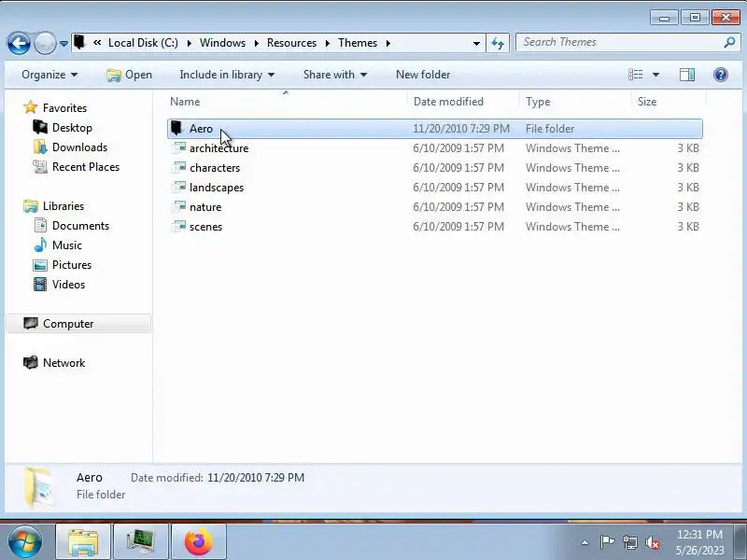Image resolution: width=747 pixels, height=560 pixels.
Task: Open the view options dropdown arrow
Action: tap(655, 75)
